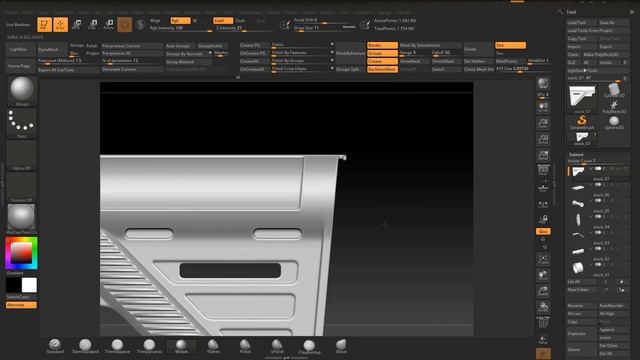640x360 pixels.
Task: Toggle the Groups mask option
Action: [382, 53]
